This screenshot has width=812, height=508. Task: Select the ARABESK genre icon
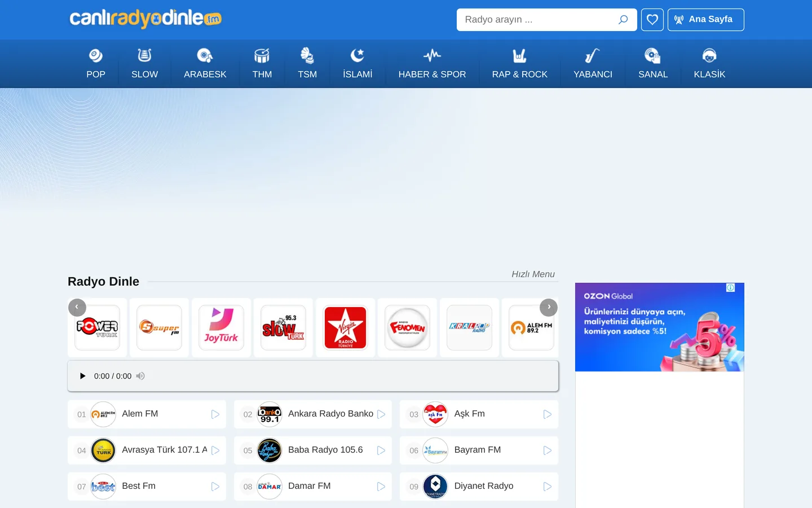pos(205,55)
